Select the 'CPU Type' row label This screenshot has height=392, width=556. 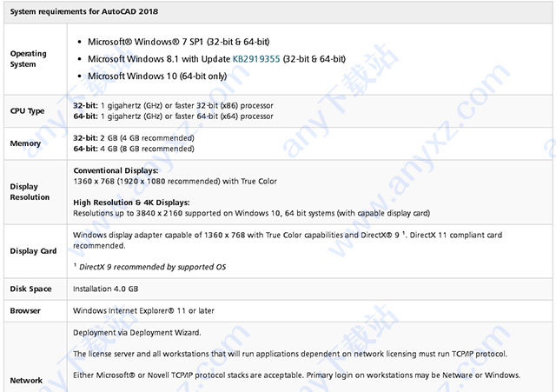coord(27,110)
